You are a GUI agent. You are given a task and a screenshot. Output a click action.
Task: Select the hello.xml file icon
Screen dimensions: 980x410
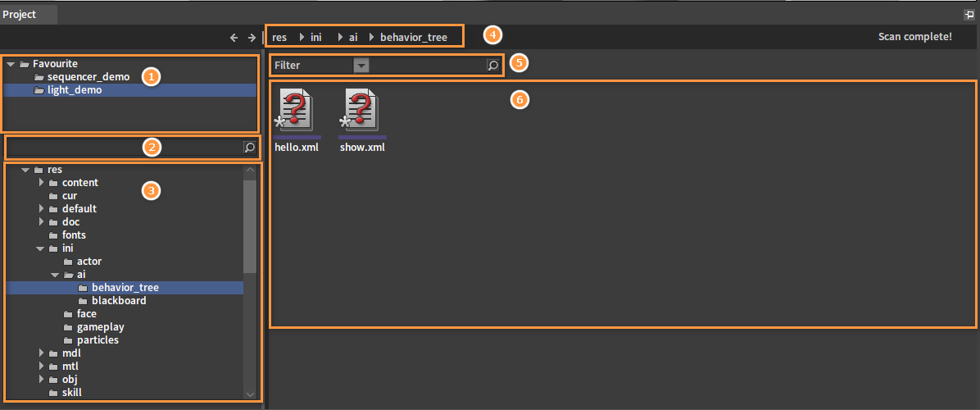(296, 112)
